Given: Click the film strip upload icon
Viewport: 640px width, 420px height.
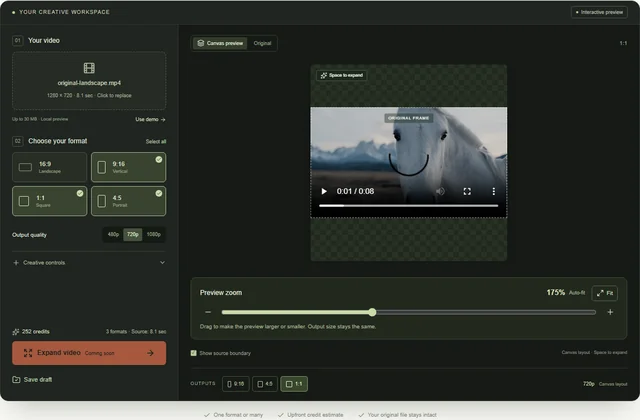Looking at the screenshot, I should pos(89,68).
